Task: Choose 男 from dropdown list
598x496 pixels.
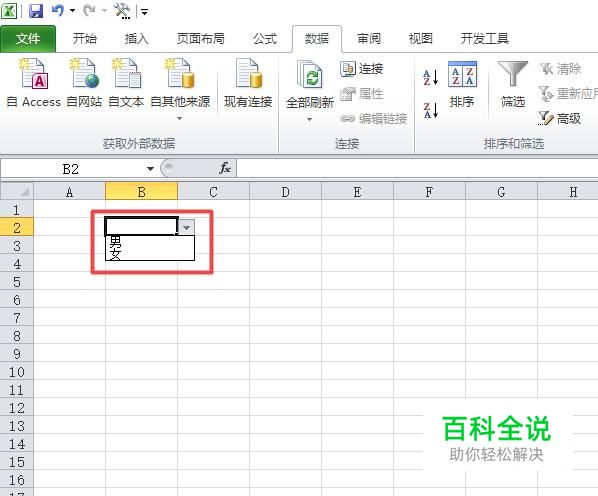Action: 150,242
